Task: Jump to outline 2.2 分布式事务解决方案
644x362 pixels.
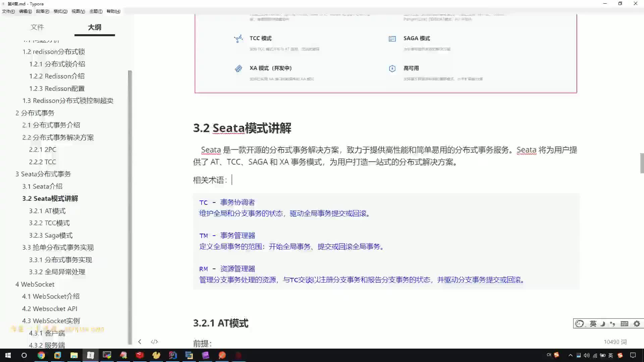Action: point(58,137)
